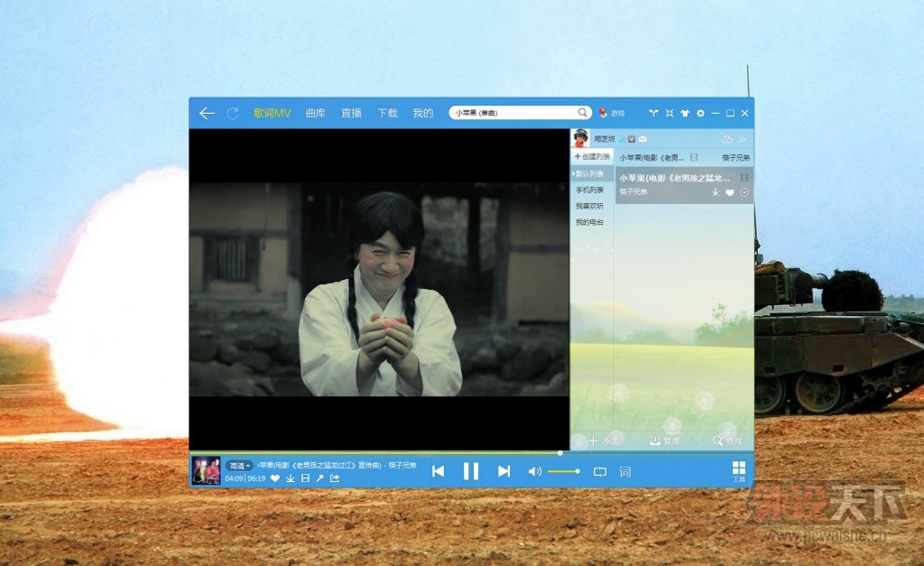Screen dimensions: 924x566
Task: Click the 创建列表 button
Action: pyautogui.click(x=592, y=157)
